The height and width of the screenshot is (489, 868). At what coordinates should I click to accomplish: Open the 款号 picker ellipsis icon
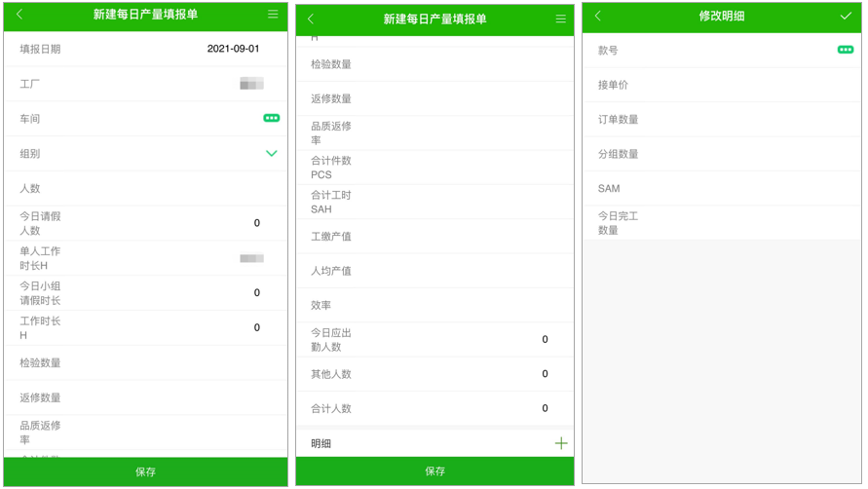[846, 50]
